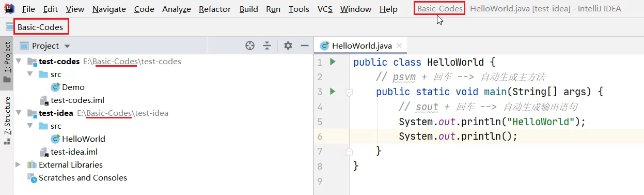Screen dimensions: 644x195
Task: Open the Refactor menu
Action: coord(215,9)
